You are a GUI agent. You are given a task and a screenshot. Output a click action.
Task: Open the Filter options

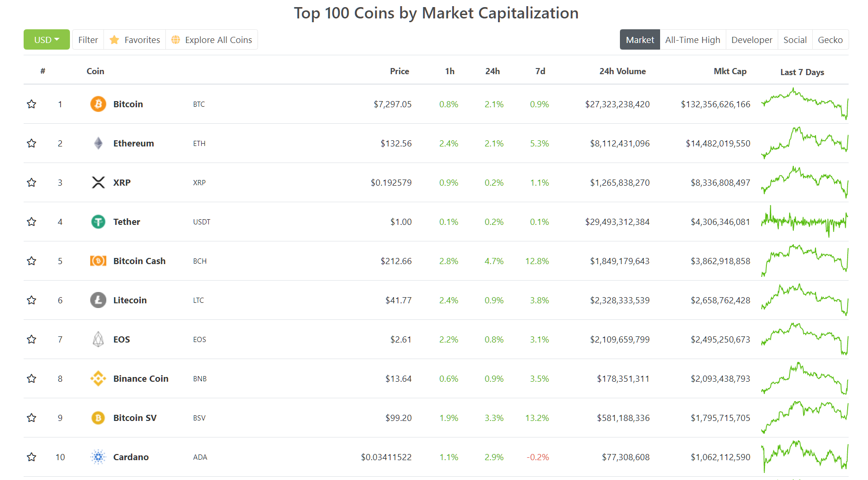pos(88,40)
